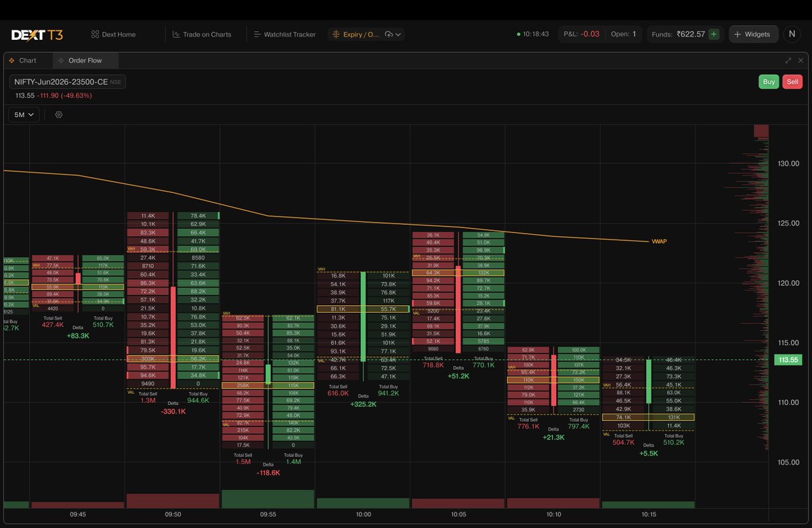Click the P&L -0.03 indicator

coord(582,34)
